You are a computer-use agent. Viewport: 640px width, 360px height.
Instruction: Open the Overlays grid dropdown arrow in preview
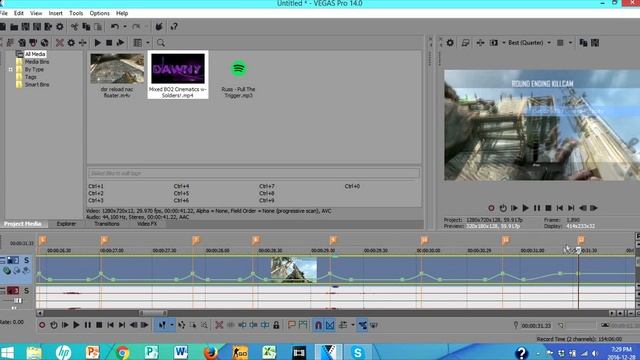570,42
